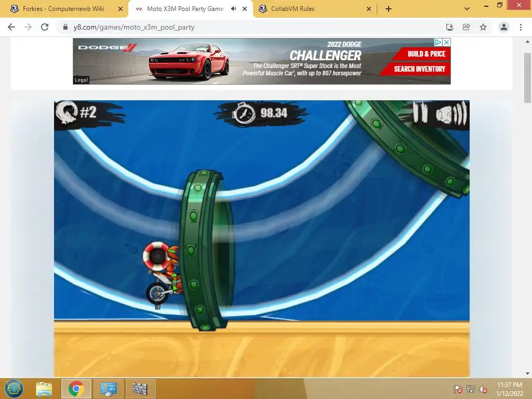Click the Action Center flag tray icon
This screenshot has width=532, height=399.
[458, 389]
